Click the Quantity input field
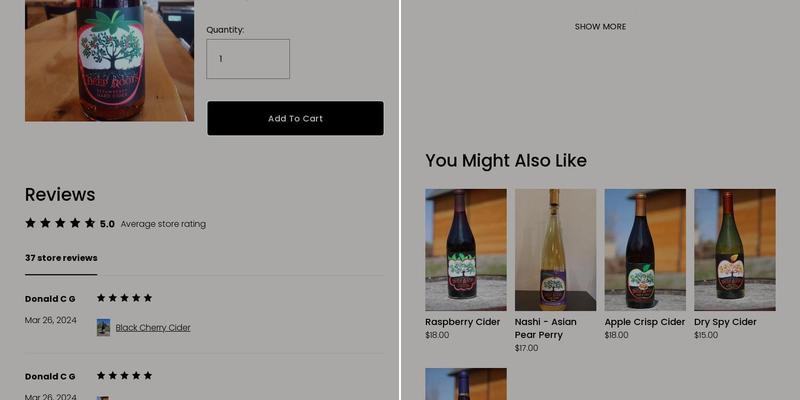 (x=248, y=59)
